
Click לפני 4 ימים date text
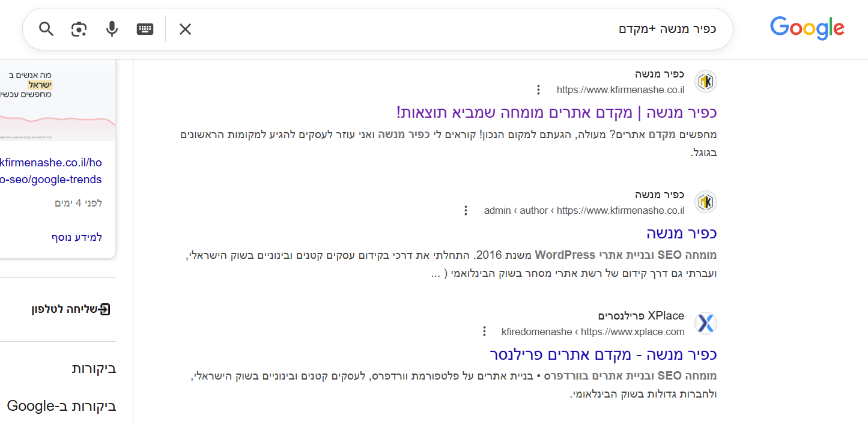[78, 203]
